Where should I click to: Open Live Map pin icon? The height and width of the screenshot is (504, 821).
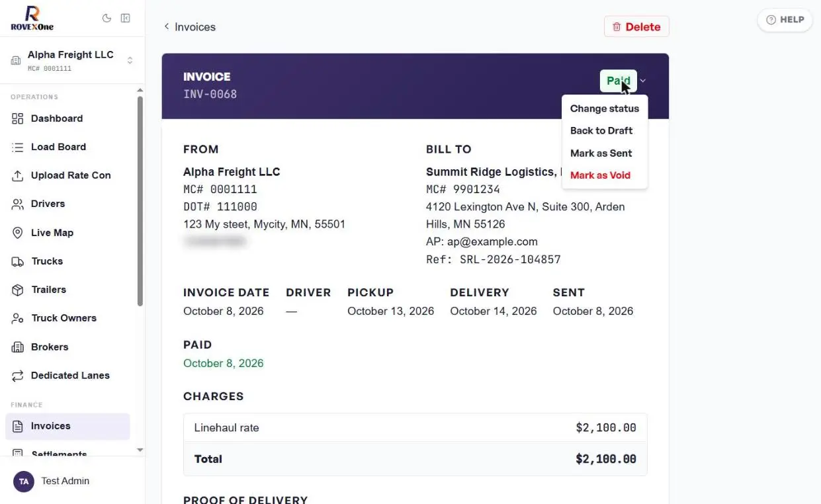click(x=18, y=233)
